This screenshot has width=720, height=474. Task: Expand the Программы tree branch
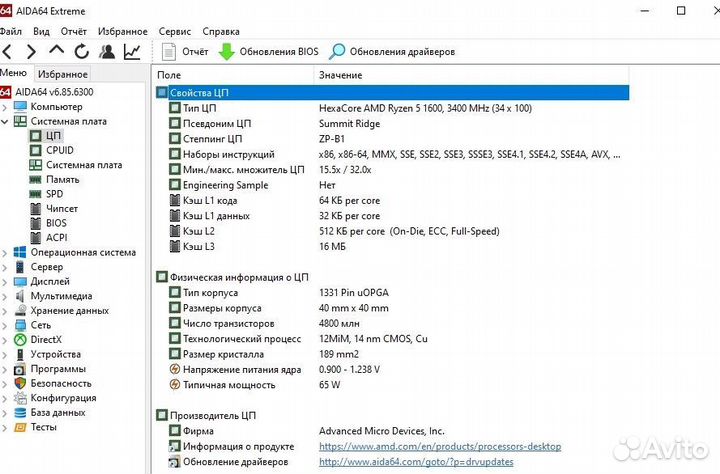point(5,369)
